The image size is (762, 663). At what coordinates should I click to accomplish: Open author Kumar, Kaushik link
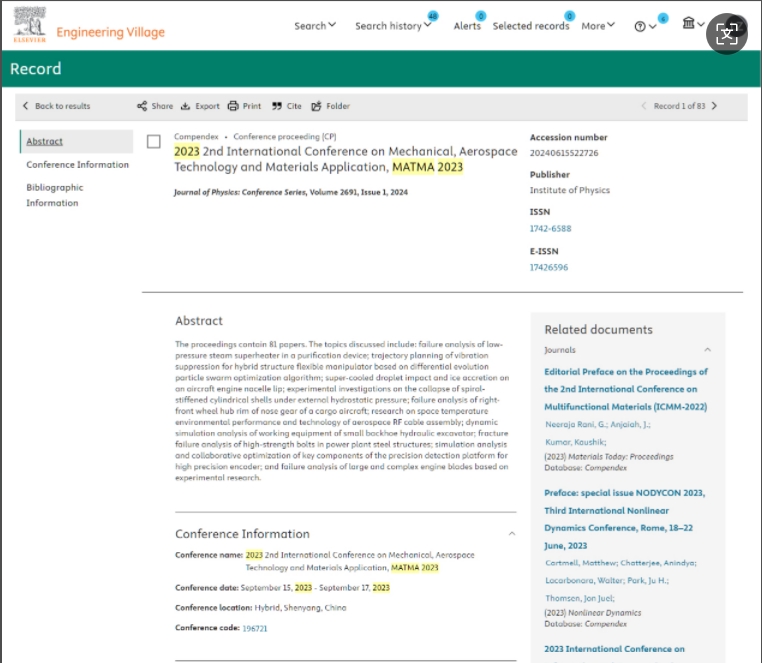575,442
